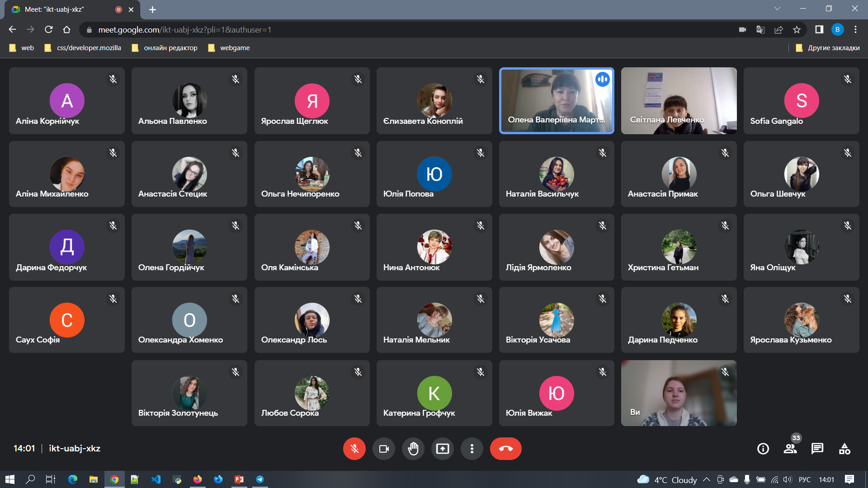This screenshot has height=488, width=868.
Task: Click the translate page icon in address bar
Action: point(760,30)
